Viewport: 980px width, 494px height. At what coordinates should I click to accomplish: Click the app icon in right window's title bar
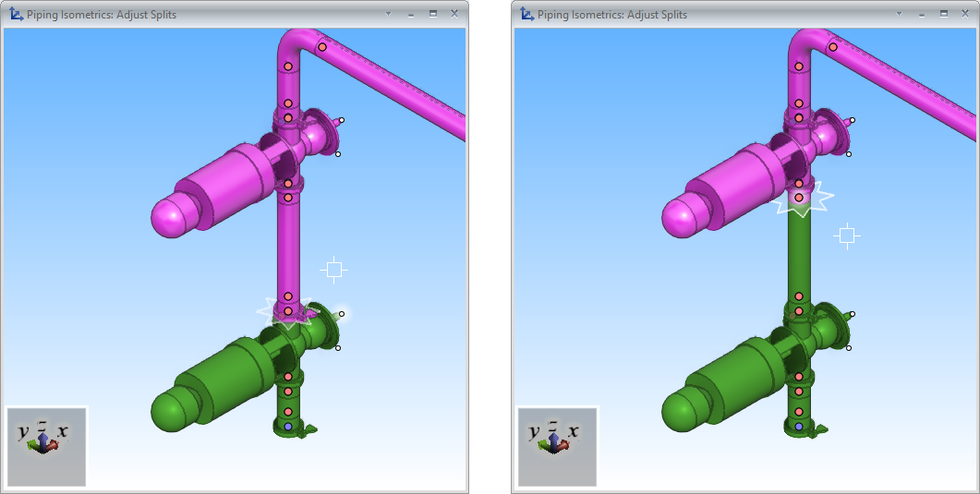(526, 14)
